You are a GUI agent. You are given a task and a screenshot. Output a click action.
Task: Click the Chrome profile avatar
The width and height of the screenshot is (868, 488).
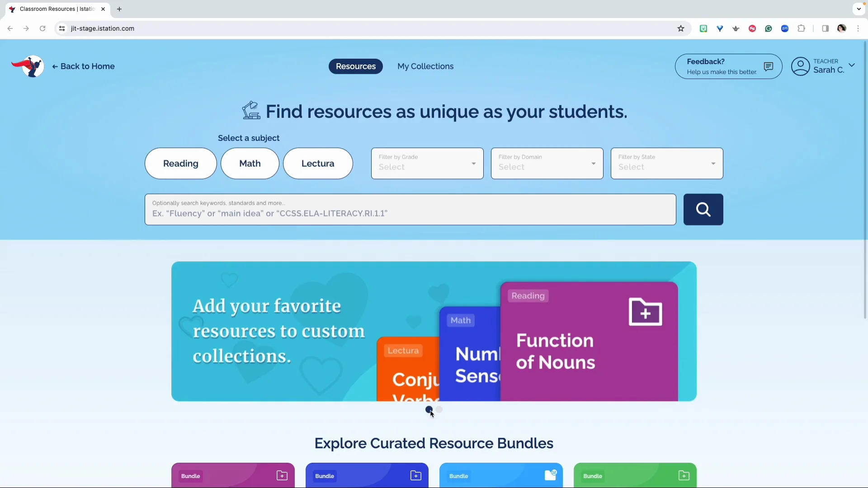[x=841, y=28]
